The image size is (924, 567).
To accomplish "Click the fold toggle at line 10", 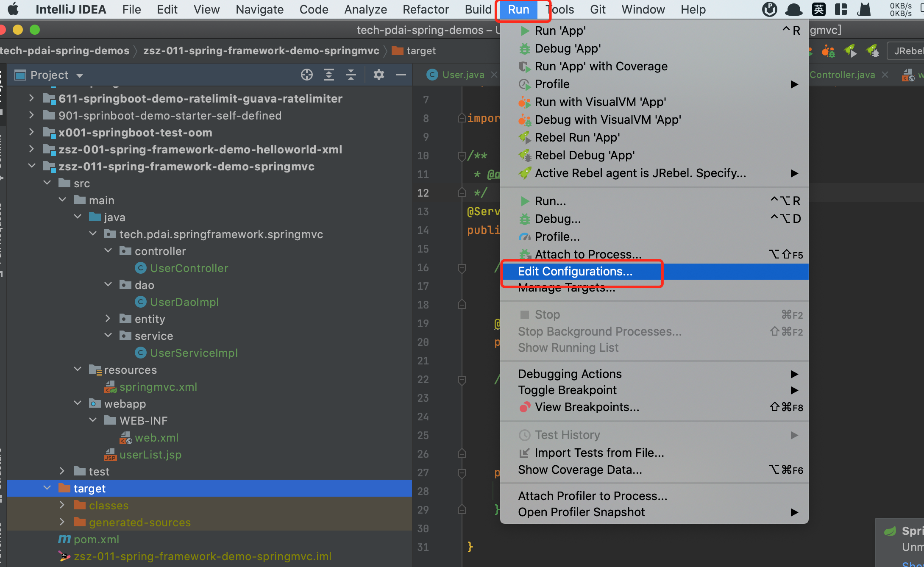I will [x=462, y=156].
